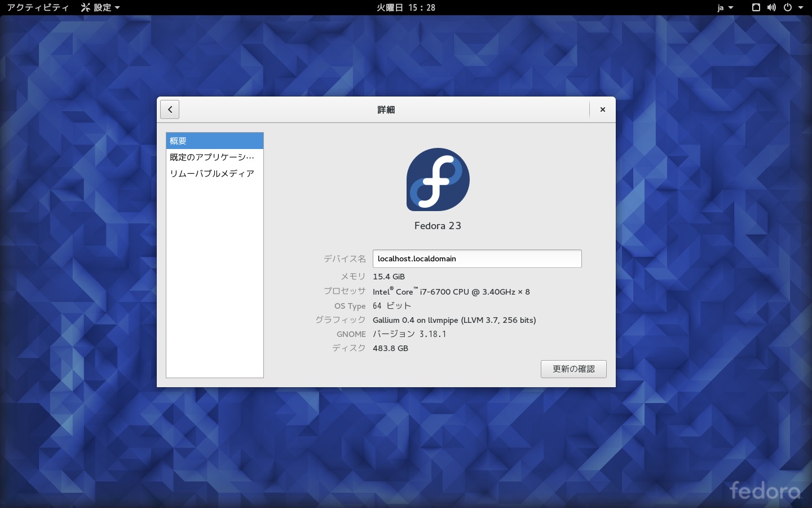Expand the system menu arrow beside the power icon
812x508 pixels.
point(801,8)
